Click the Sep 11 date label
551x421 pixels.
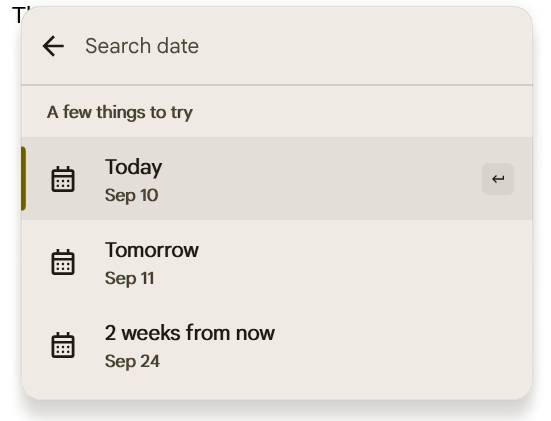tap(130, 278)
